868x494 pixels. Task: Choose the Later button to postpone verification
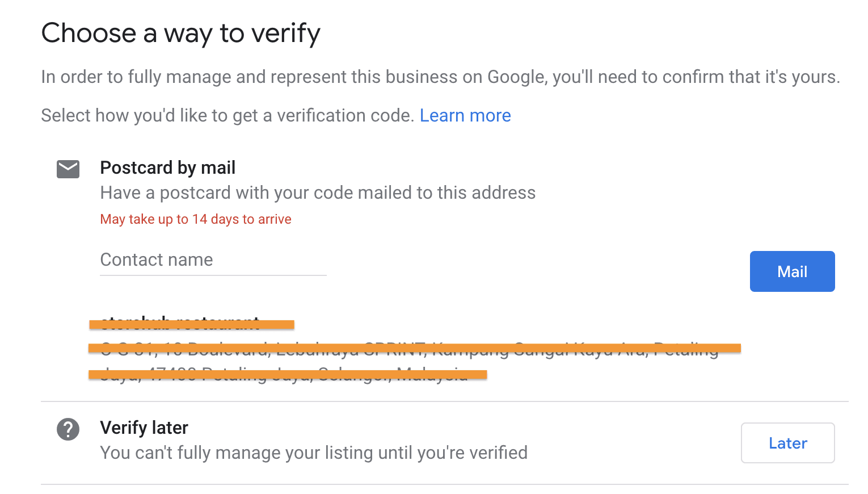[x=787, y=443]
